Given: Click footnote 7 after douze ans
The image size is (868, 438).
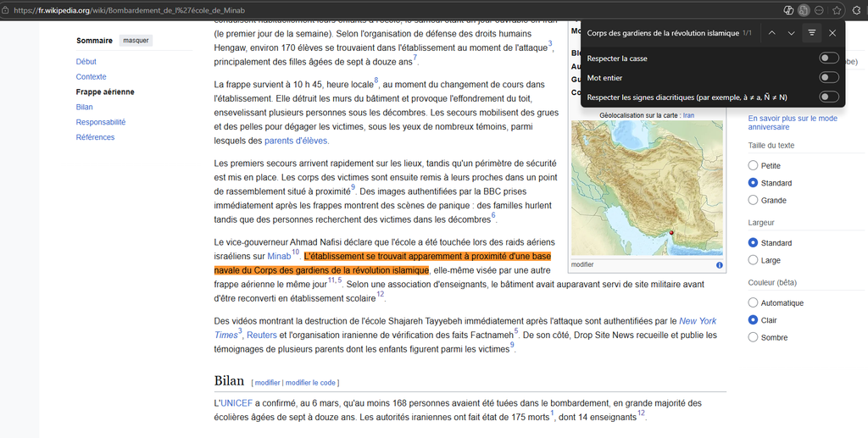Looking at the screenshot, I should (x=415, y=58).
